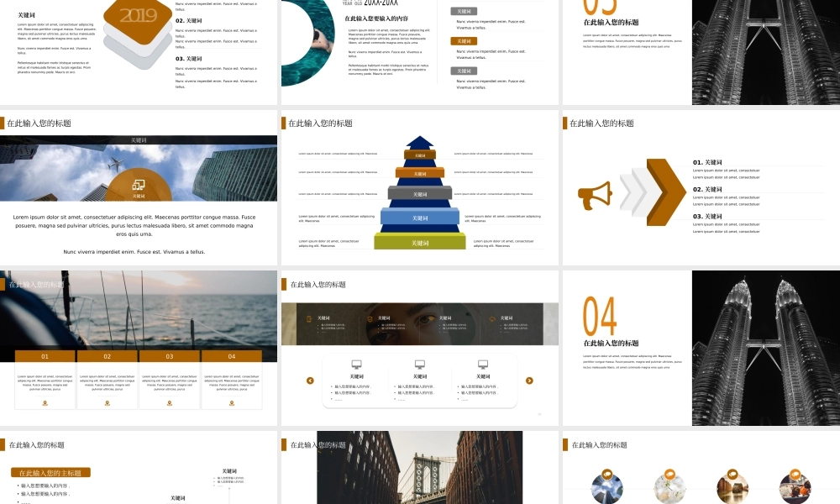840x504 pixels.
Task: Select the first monitor icon in the card row
Action: click(x=356, y=365)
